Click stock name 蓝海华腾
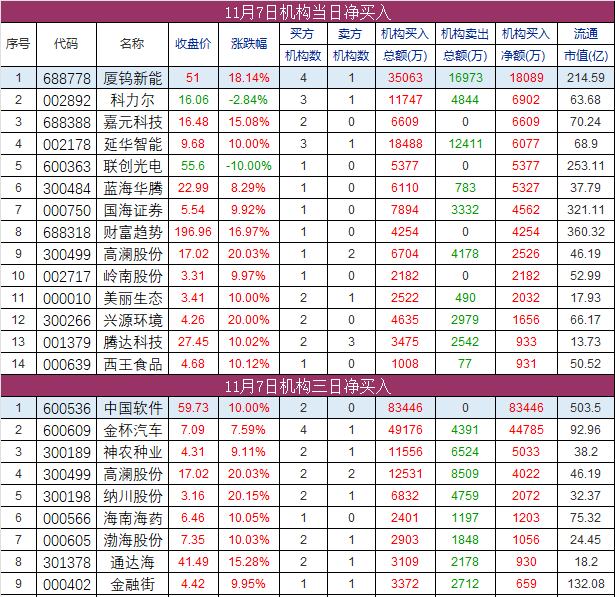 (133, 188)
